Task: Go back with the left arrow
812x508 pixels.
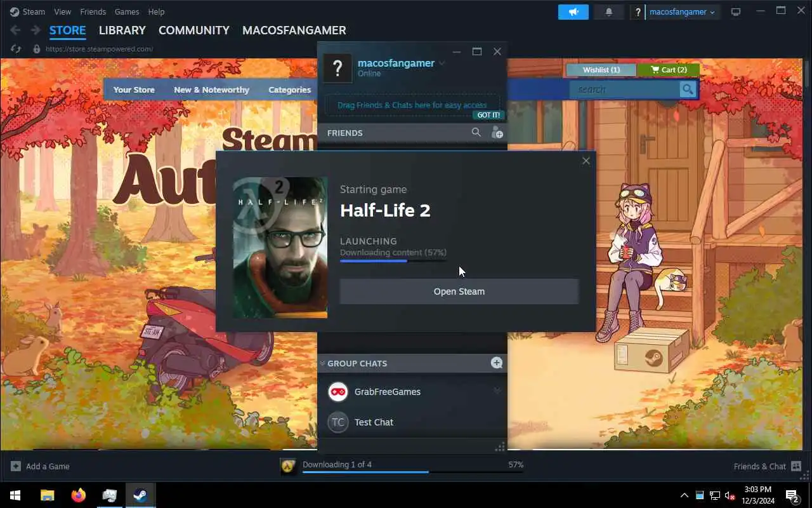Action: (x=15, y=30)
